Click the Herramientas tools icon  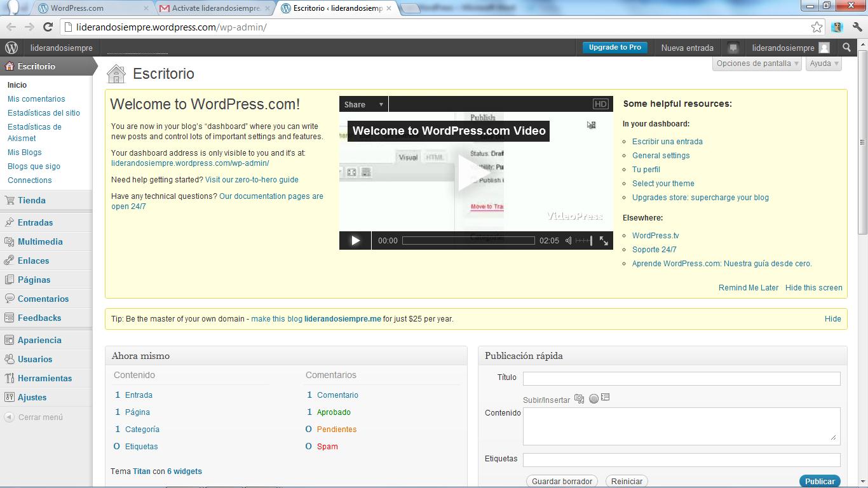[10, 378]
